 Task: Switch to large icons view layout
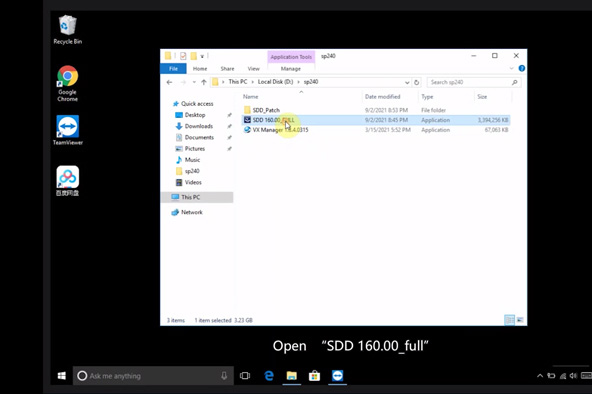(x=520, y=320)
